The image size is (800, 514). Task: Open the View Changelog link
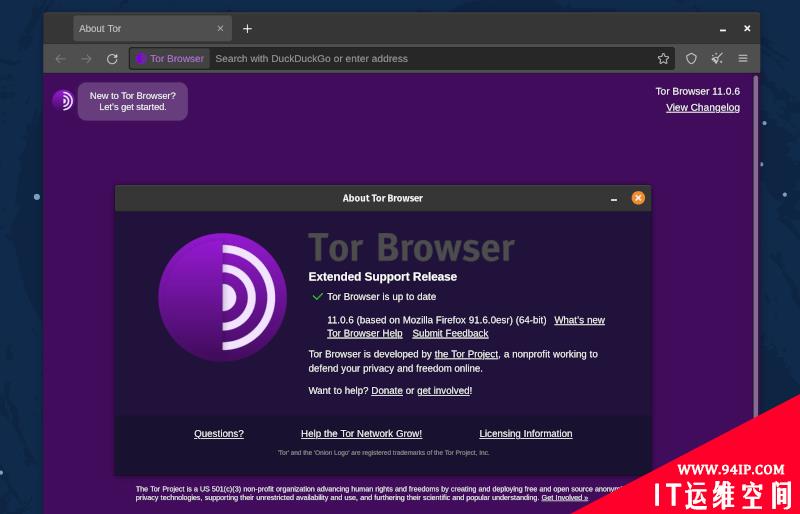pyautogui.click(x=703, y=108)
